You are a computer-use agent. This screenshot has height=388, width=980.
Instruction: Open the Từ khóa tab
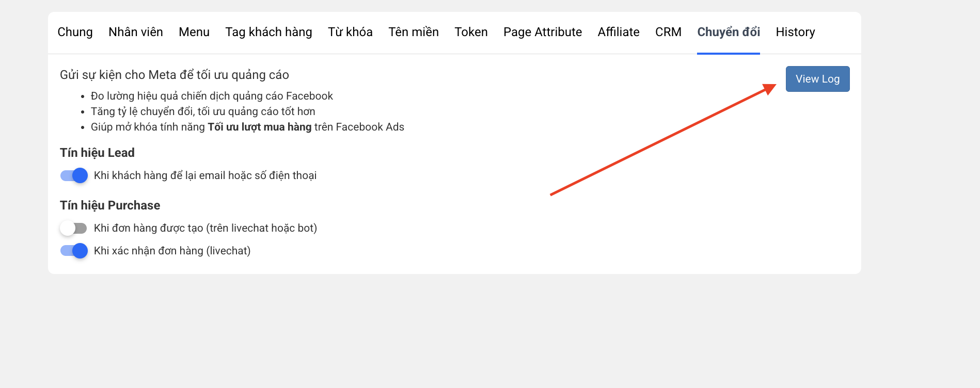coord(350,32)
